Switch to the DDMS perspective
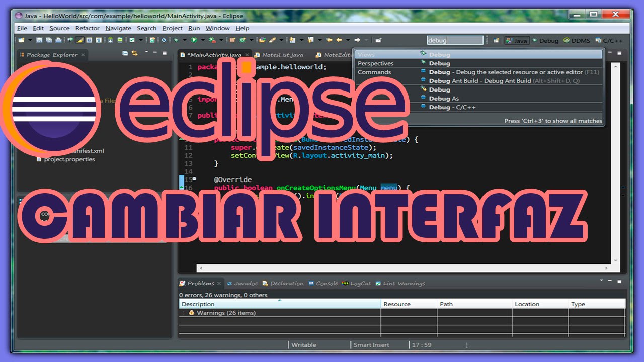The width and height of the screenshot is (644, 362). pyautogui.click(x=577, y=41)
